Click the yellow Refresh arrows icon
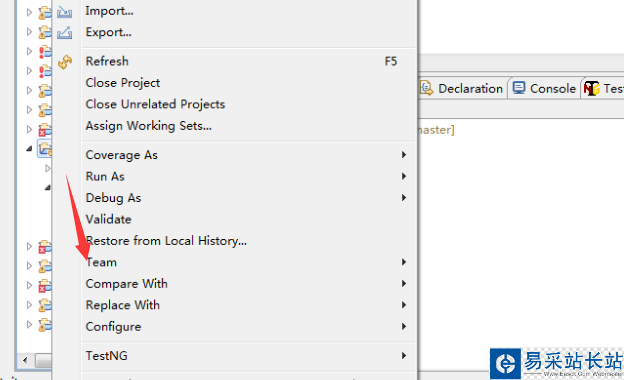The width and height of the screenshot is (624, 380). pyautogui.click(x=65, y=62)
